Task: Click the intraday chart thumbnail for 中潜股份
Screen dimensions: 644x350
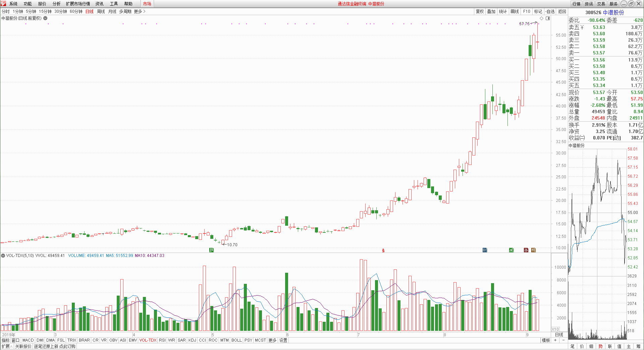Action: coord(597,245)
